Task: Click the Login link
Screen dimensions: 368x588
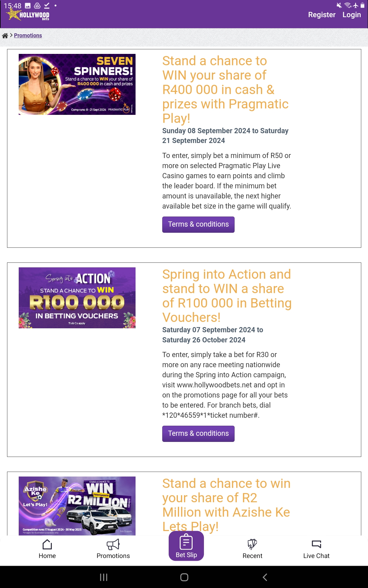Action: coord(352,14)
